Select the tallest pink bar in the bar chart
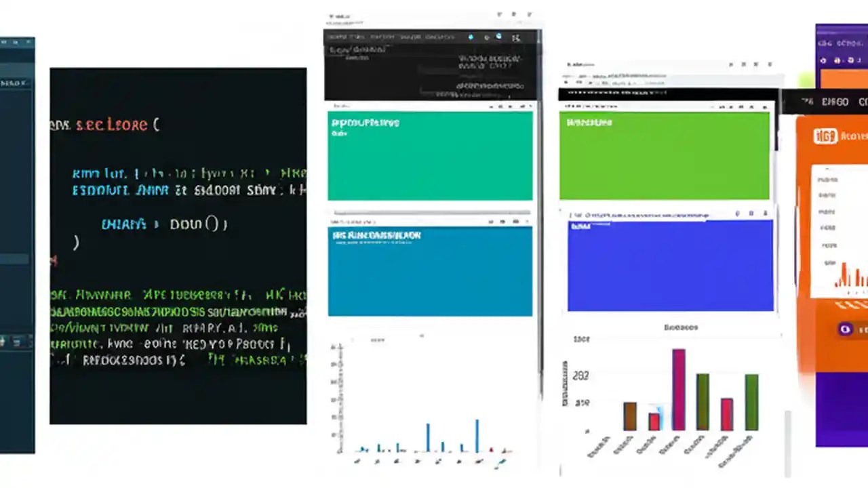868x488 pixels. tap(678, 390)
